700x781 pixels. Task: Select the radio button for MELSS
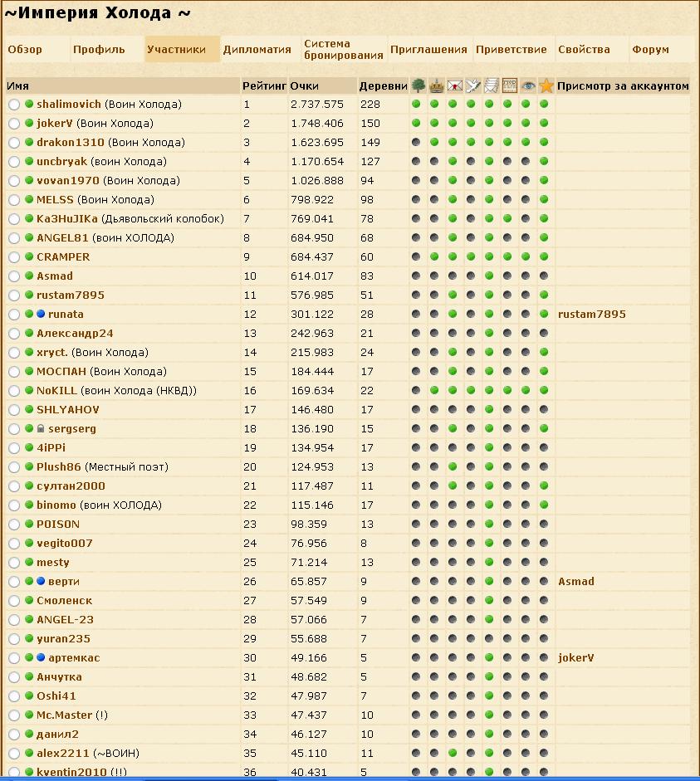14,200
